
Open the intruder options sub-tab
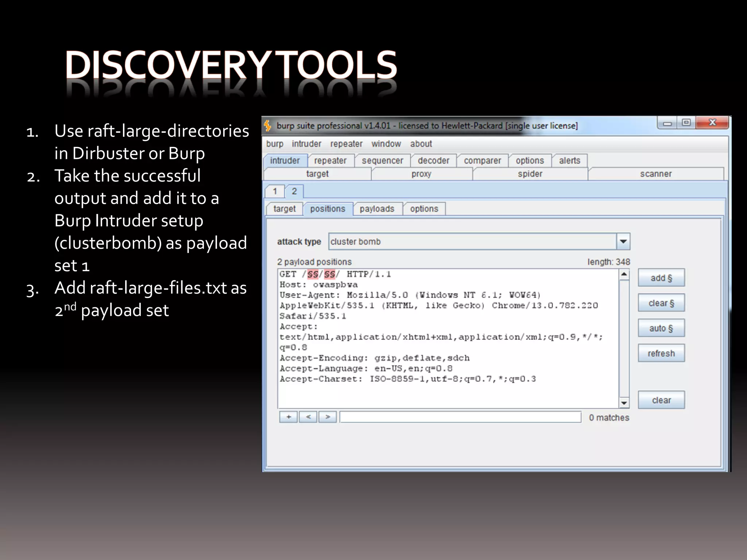click(424, 209)
